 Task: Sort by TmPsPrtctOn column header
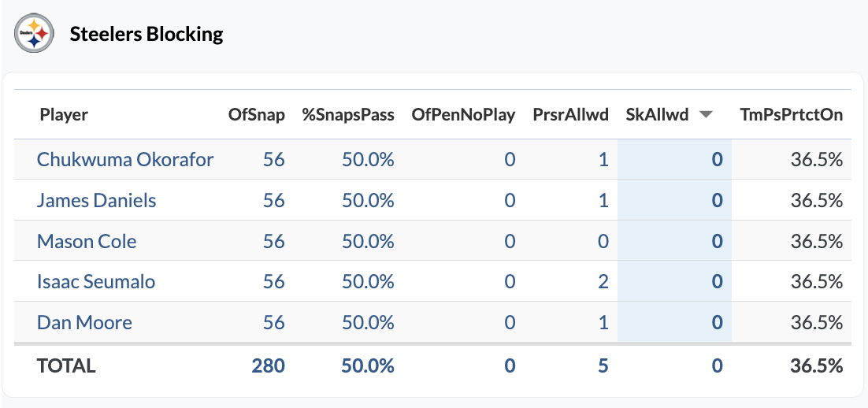point(792,115)
